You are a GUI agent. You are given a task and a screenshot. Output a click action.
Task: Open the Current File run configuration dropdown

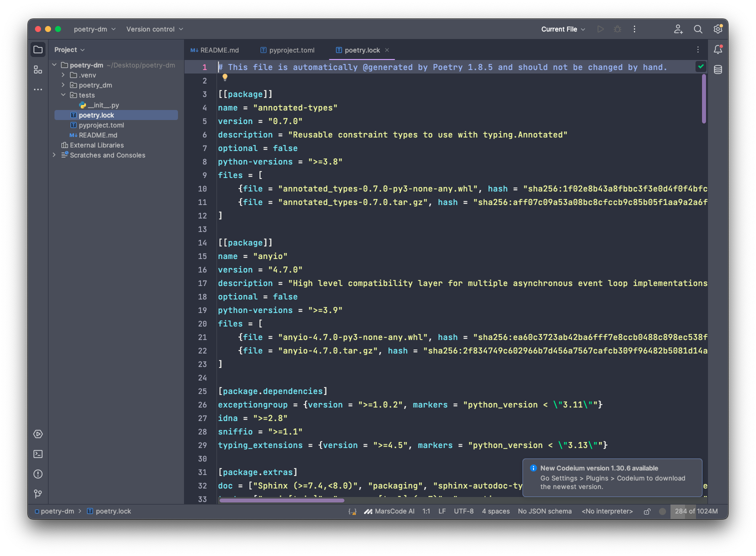563,29
